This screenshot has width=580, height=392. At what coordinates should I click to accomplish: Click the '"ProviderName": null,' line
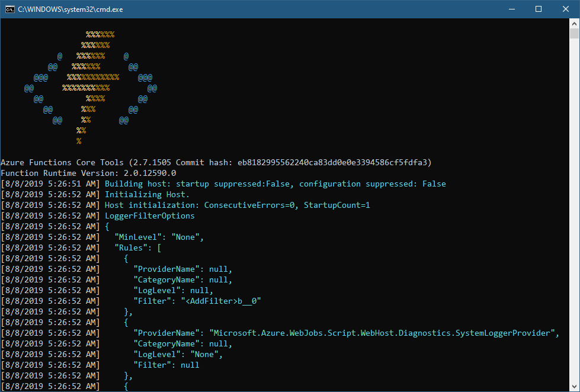click(x=182, y=269)
